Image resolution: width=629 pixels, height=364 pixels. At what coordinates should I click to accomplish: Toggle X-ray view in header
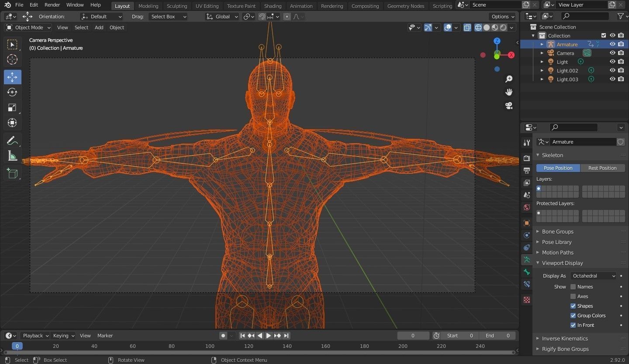click(x=467, y=27)
